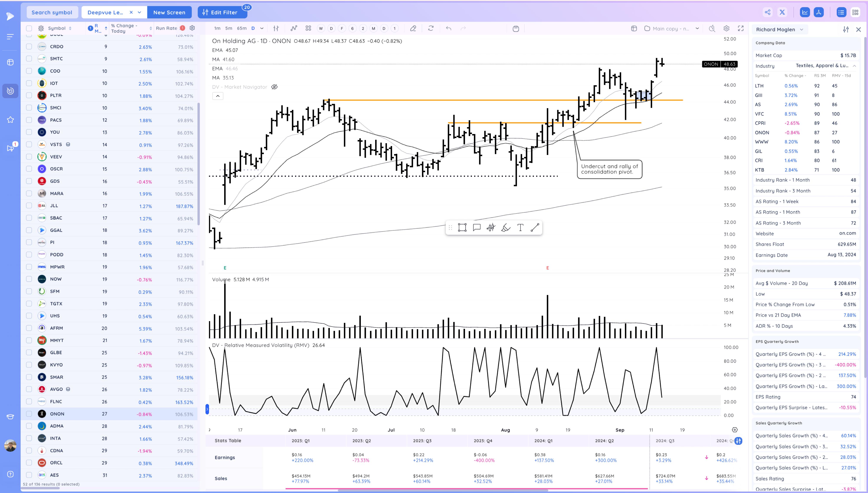Viewport: 868px width, 493px height.
Task: Collapse the indicator legend chevron
Action: pos(218,96)
